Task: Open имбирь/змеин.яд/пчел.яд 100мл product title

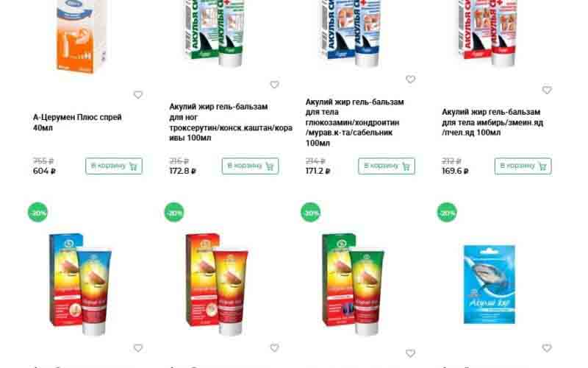Action: (x=492, y=122)
